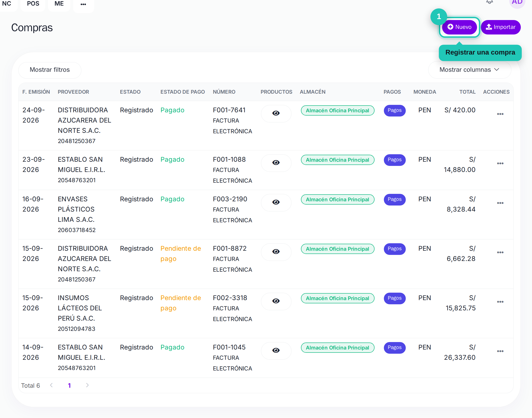Click the ESTADO DE PAGO column header

[182, 92]
